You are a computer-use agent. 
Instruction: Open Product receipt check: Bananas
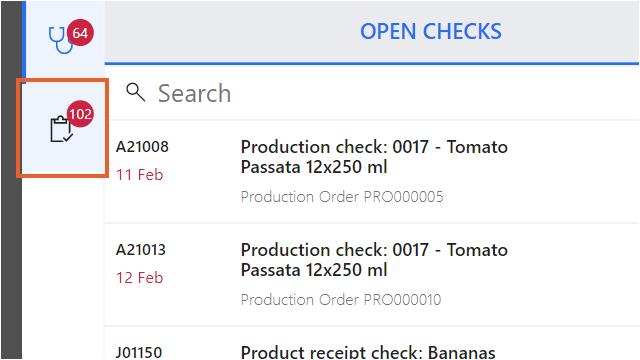(x=368, y=352)
